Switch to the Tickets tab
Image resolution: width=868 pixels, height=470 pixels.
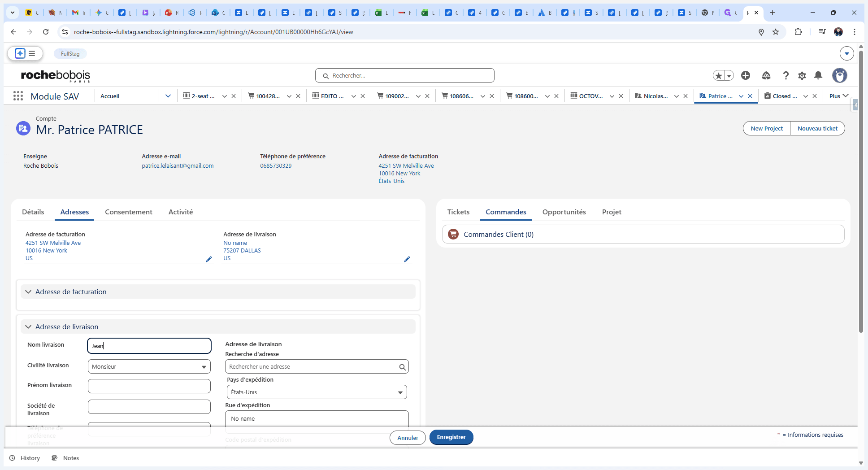tap(458, 212)
